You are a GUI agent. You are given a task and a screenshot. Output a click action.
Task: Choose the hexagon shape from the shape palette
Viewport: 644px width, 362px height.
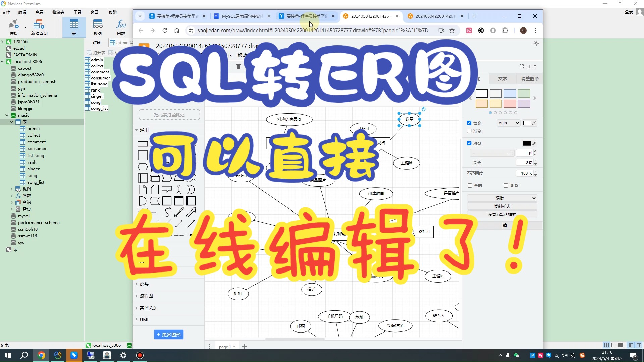[x=143, y=167]
